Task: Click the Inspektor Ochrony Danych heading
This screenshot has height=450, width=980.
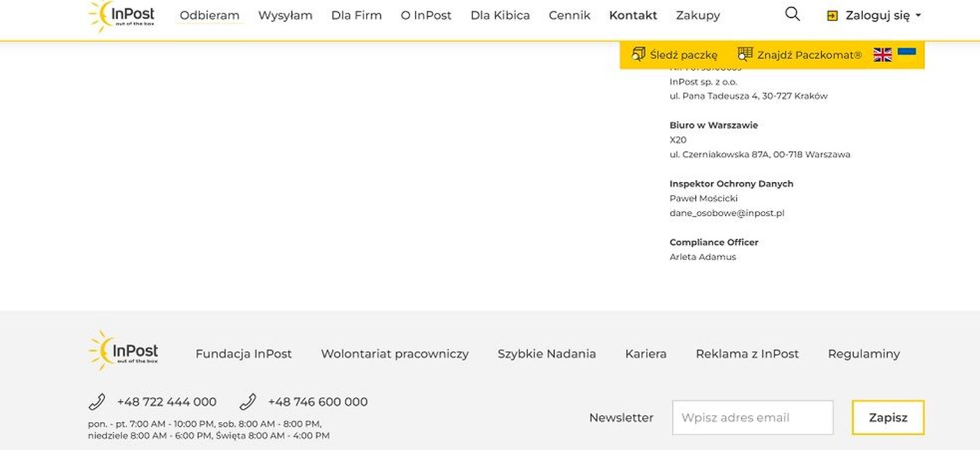Action: [x=731, y=184]
